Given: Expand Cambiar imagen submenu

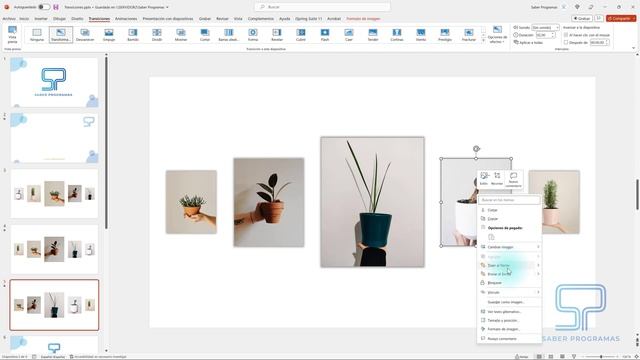Looking at the screenshot, I should 510,247.
